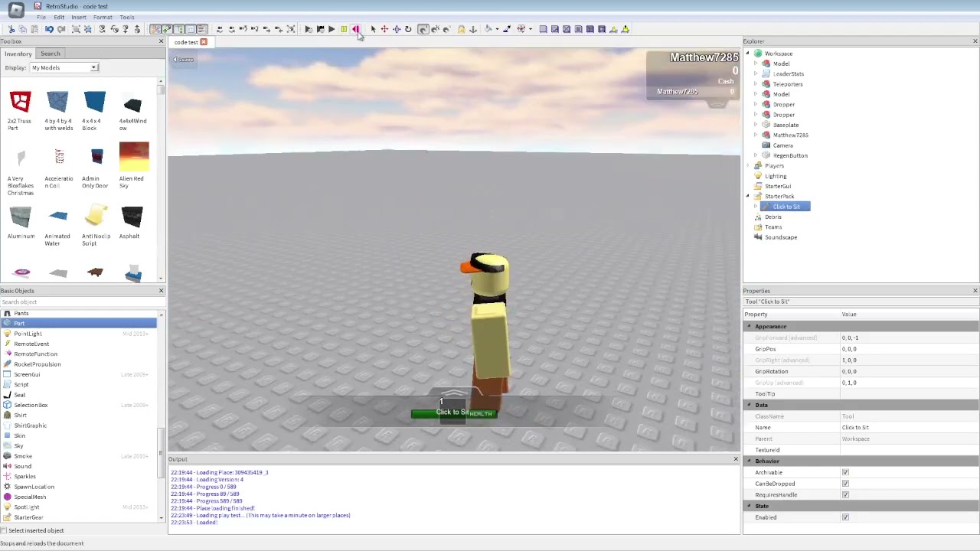The width and height of the screenshot is (980, 551).
Task: Select Workspace in Explorer
Action: click(x=779, y=54)
